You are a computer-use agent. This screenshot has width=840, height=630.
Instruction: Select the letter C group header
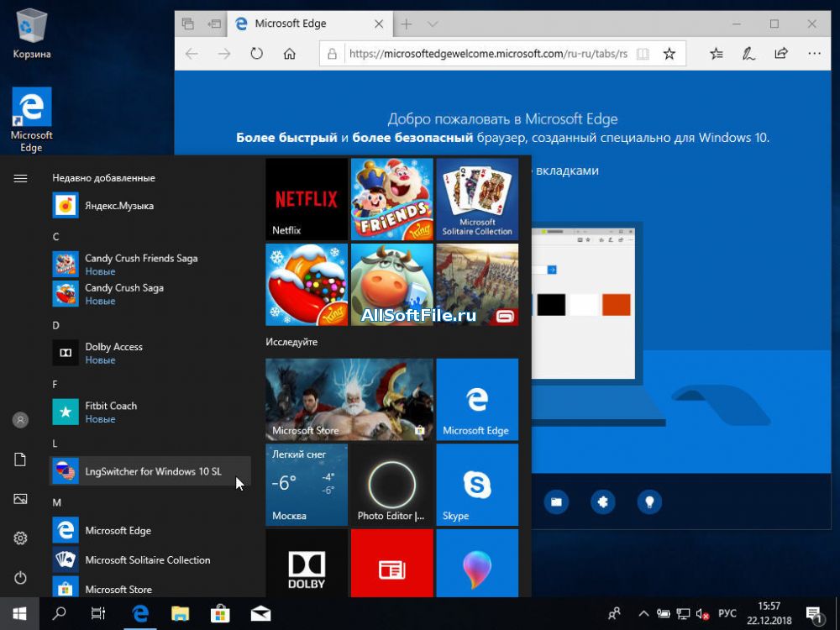point(56,237)
